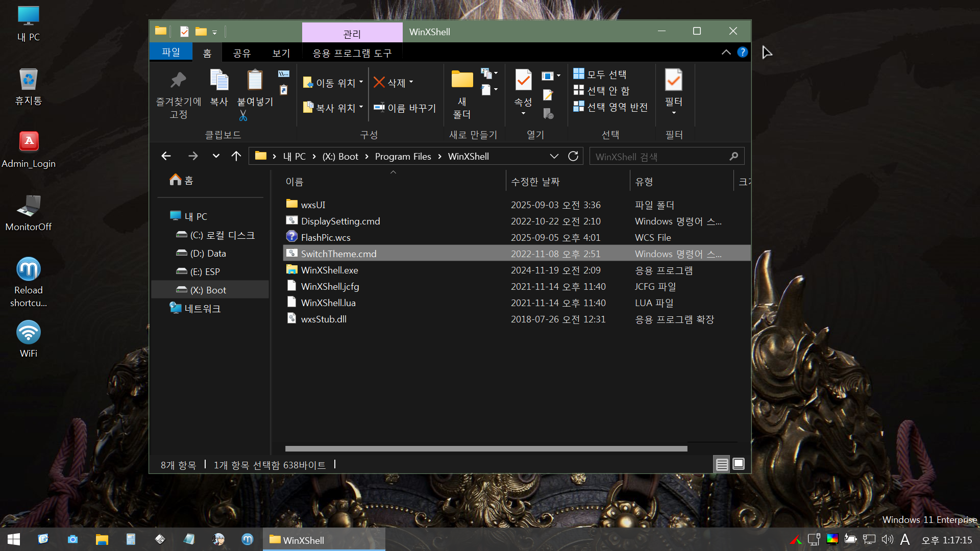Click the Cut scissors icon
The width and height of the screenshot is (980, 551).
(243, 116)
